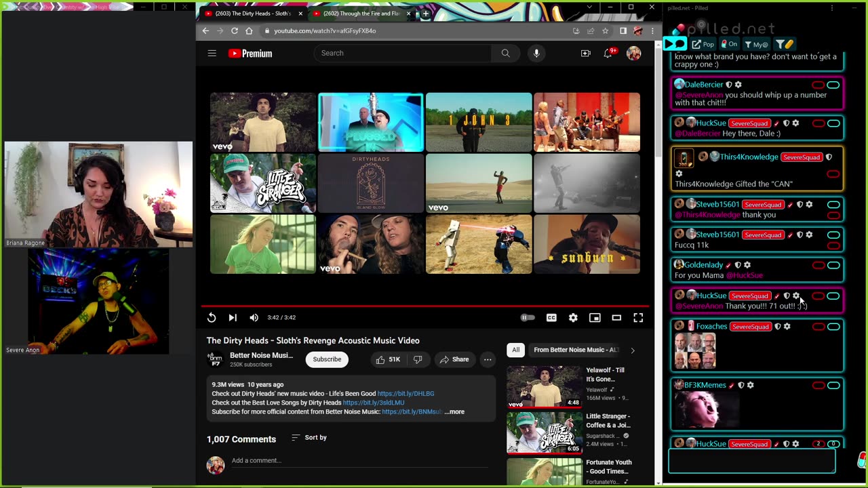
Task: Reload the YouTube page
Action: point(235,30)
